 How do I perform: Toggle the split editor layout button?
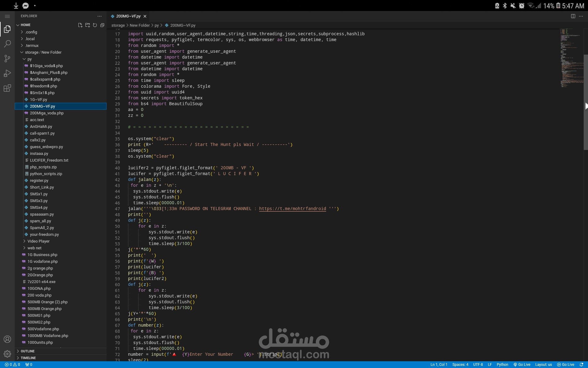click(x=573, y=16)
